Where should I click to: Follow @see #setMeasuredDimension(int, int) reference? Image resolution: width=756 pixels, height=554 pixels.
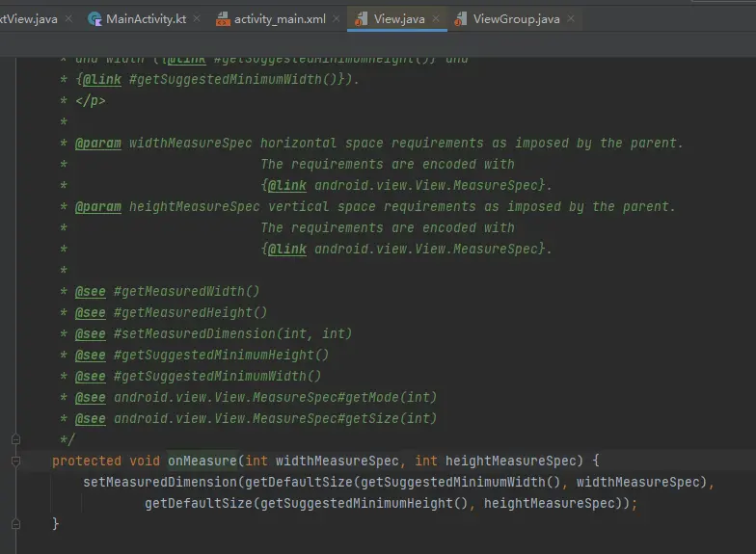[233, 333]
